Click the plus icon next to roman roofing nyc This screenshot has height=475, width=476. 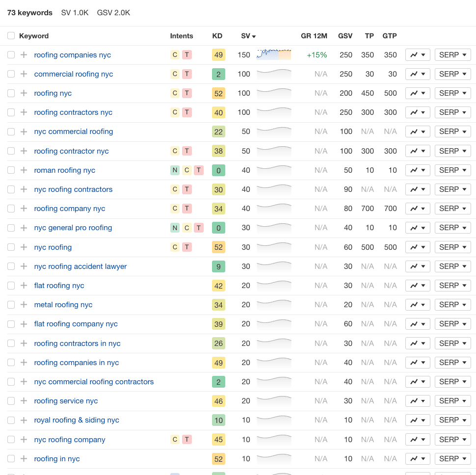click(x=24, y=170)
